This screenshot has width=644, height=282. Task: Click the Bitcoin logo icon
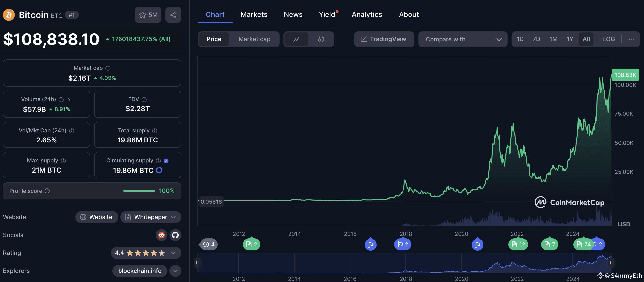click(x=9, y=15)
